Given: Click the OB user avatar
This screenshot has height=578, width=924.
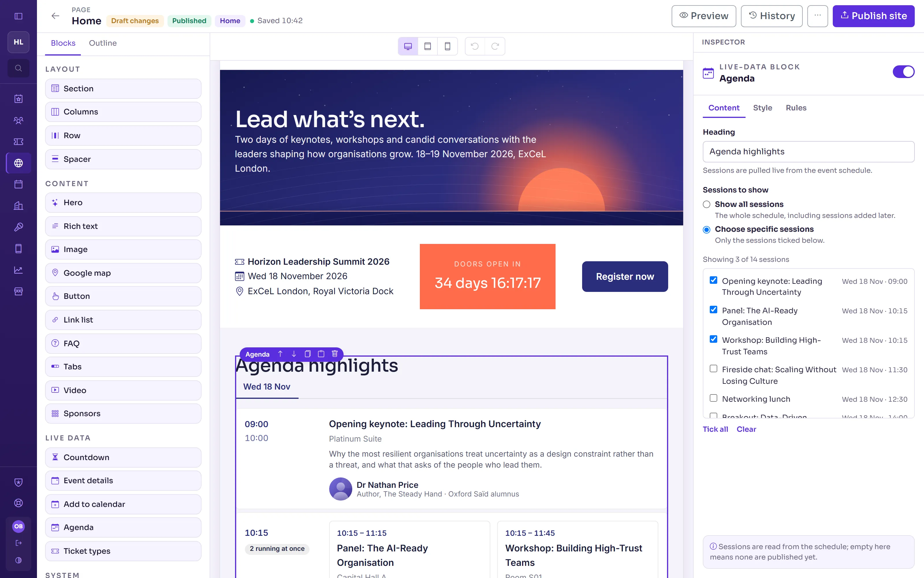Looking at the screenshot, I should click(18, 526).
